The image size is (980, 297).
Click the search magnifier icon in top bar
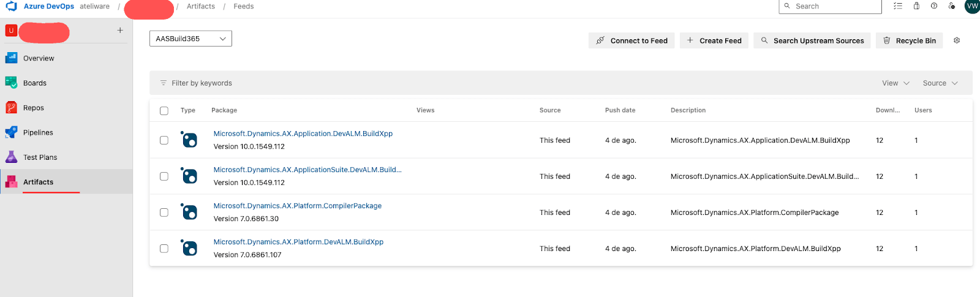coord(787,6)
